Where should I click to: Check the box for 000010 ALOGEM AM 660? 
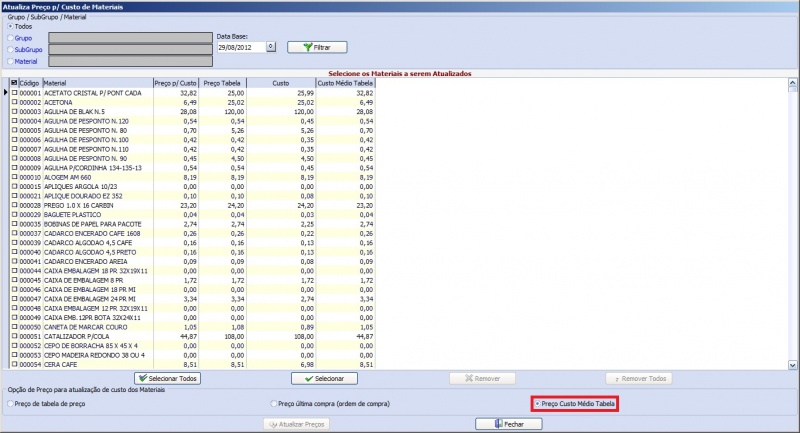pyautogui.click(x=14, y=177)
